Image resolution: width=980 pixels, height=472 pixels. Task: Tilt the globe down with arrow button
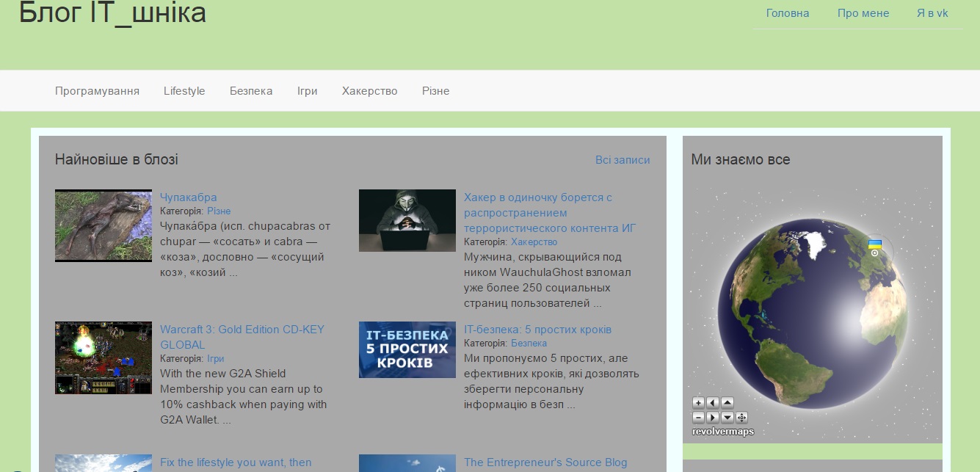(x=727, y=418)
